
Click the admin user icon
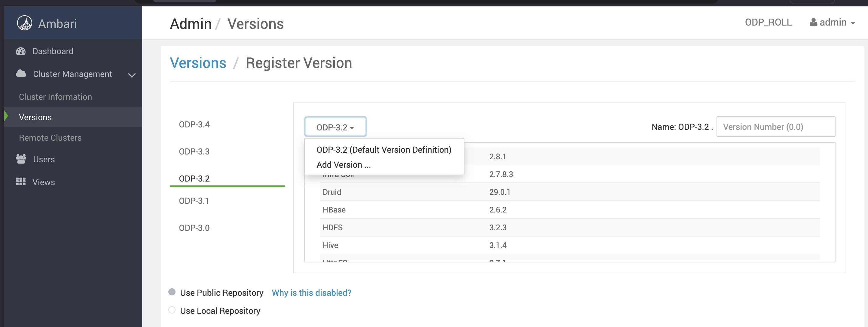813,22
